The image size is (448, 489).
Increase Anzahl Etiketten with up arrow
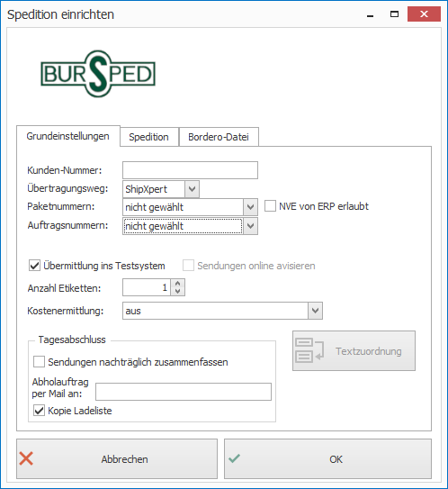177,284
